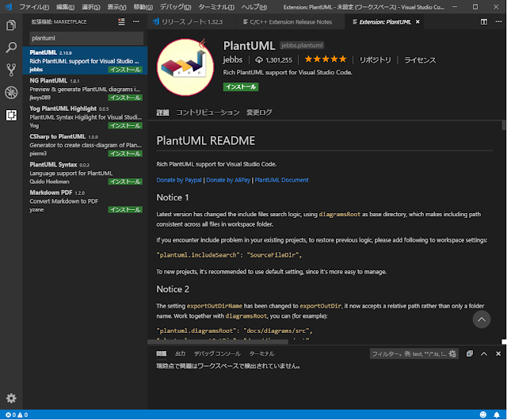The image size is (507, 420).
Task: Open editor more actions ellipsis
Action: pos(498,21)
